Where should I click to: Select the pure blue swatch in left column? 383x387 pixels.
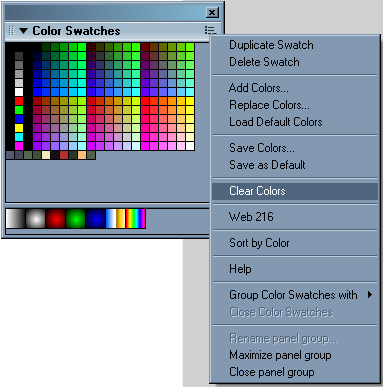pos(19,119)
